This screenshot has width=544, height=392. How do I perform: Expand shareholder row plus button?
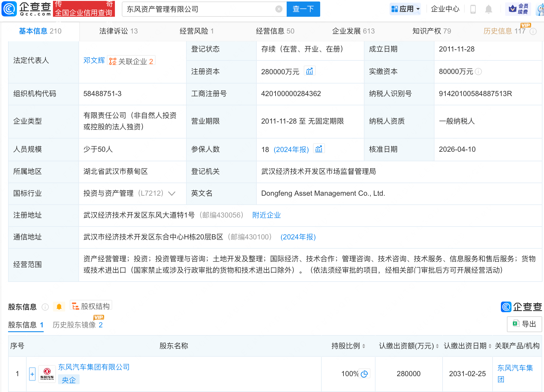coord(32,374)
